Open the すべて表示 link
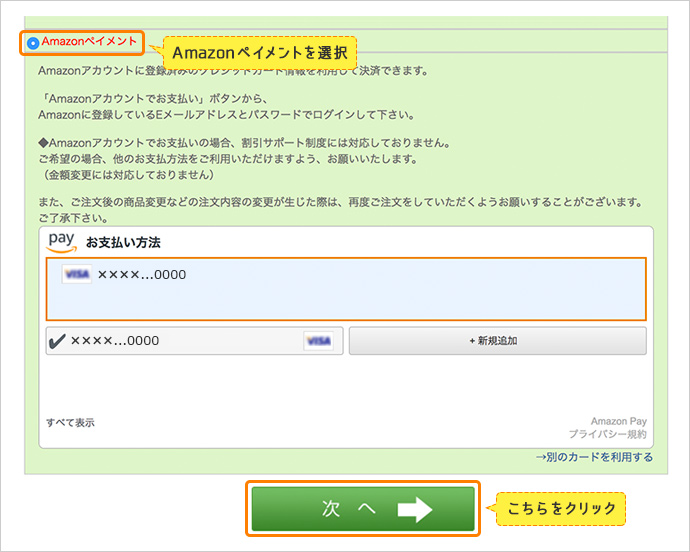The image size is (690, 552). [70, 423]
